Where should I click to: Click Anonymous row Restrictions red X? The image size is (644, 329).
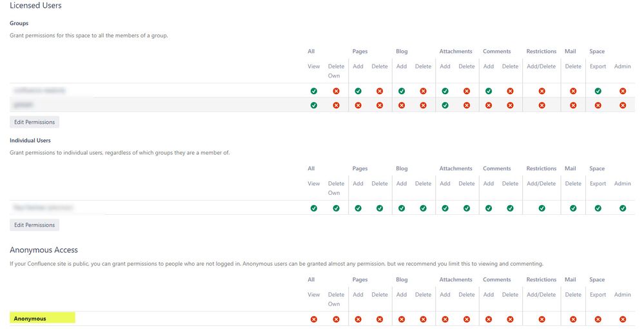click(542, 319)
